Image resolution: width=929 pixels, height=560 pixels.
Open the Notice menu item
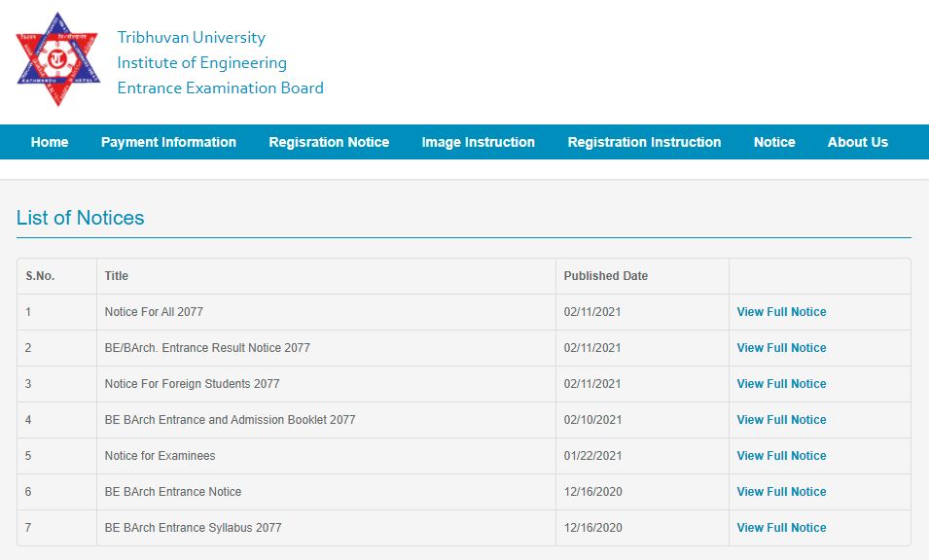click(774, 142)
